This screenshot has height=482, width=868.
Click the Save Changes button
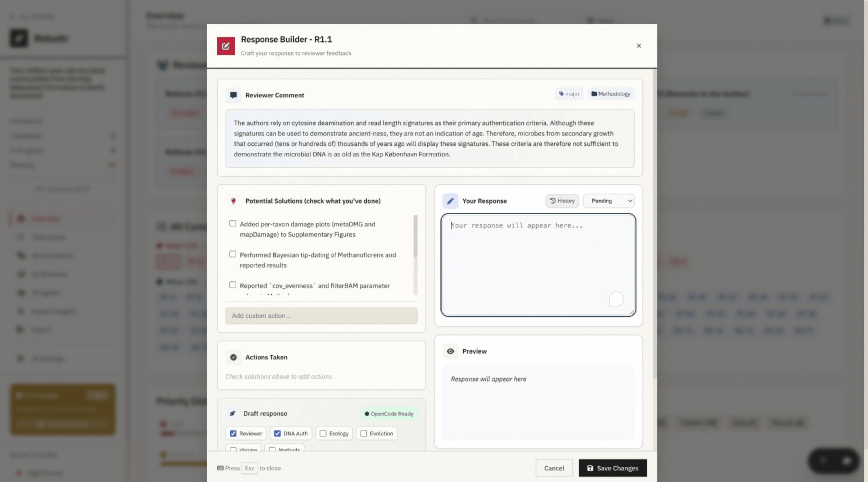pos(612,468)
